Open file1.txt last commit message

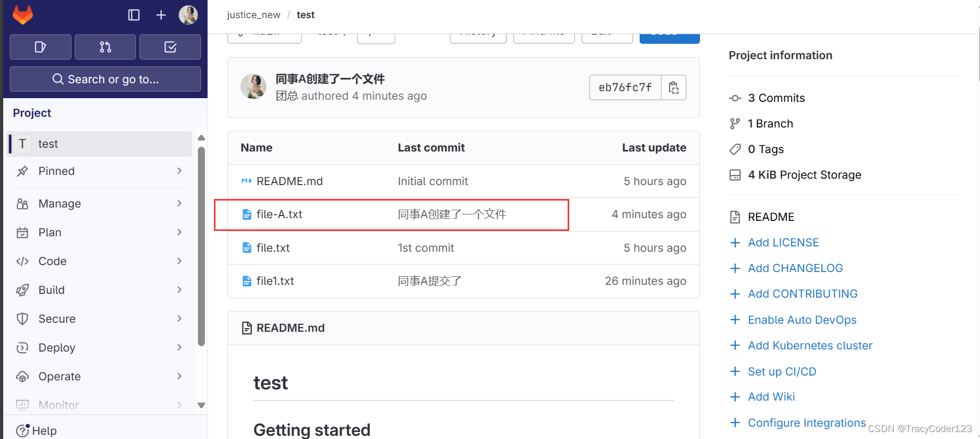click(430, 281)
